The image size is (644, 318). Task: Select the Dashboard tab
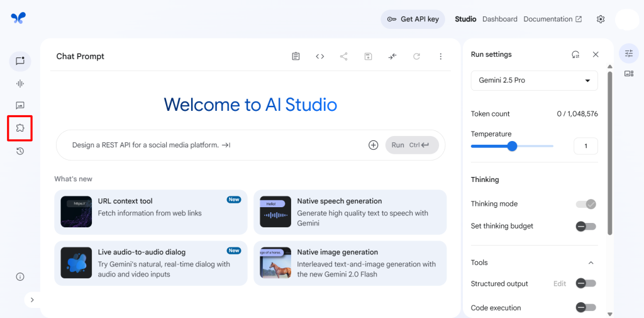coord(500,19)
